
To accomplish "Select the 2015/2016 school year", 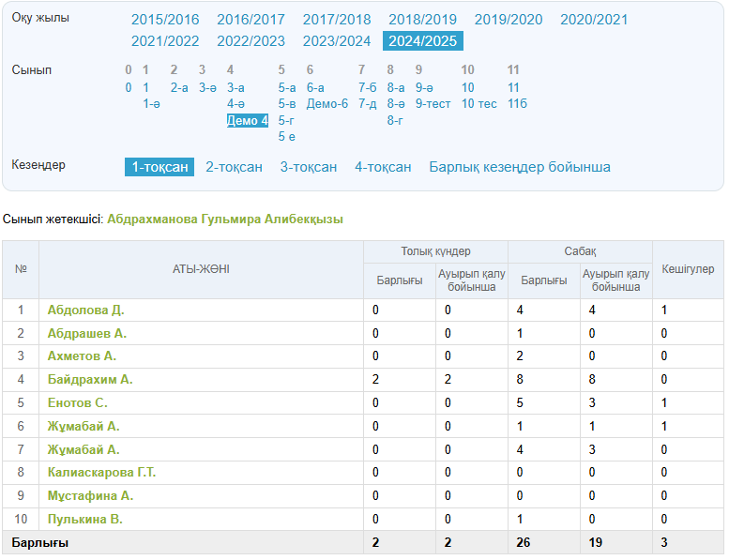I will coord(165,20).
